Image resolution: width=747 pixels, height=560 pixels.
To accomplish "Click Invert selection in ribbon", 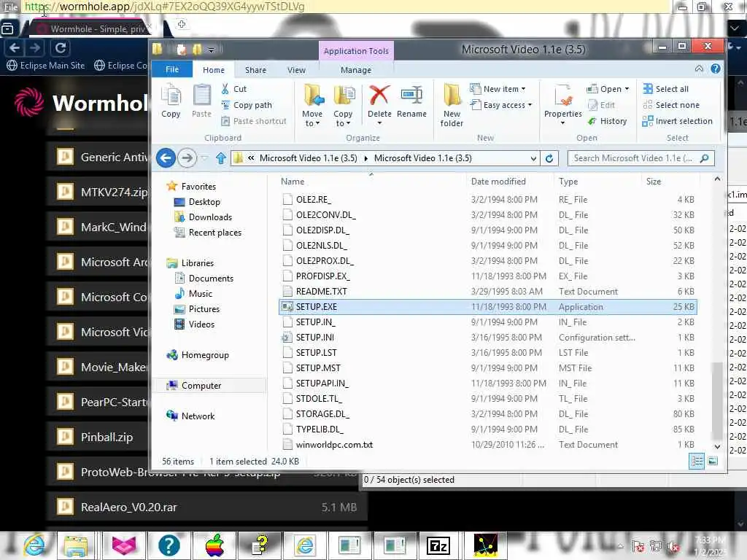I will tap(678, 121).
